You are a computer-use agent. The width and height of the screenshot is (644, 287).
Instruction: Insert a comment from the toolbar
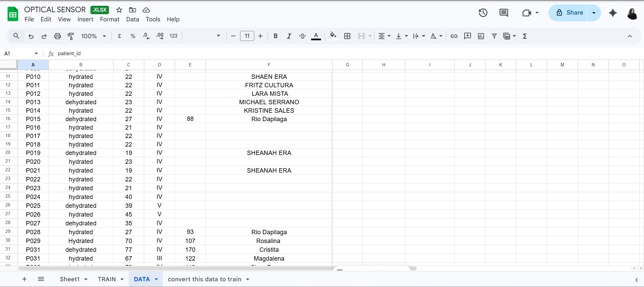coord(468,36)
